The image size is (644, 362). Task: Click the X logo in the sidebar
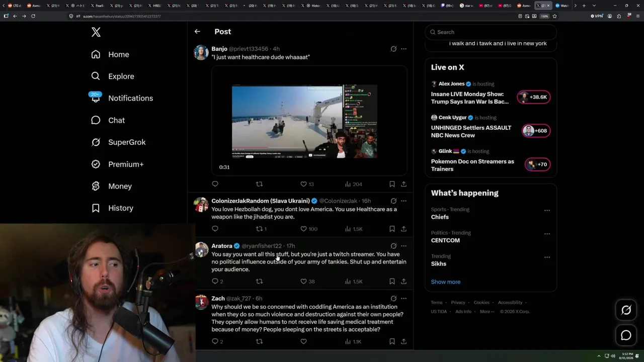point(96,32)
